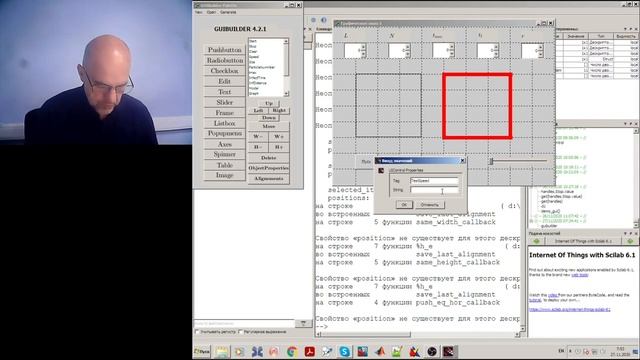
Task: Cancel the uicontrol properties dialog
Action: point(429,204)
